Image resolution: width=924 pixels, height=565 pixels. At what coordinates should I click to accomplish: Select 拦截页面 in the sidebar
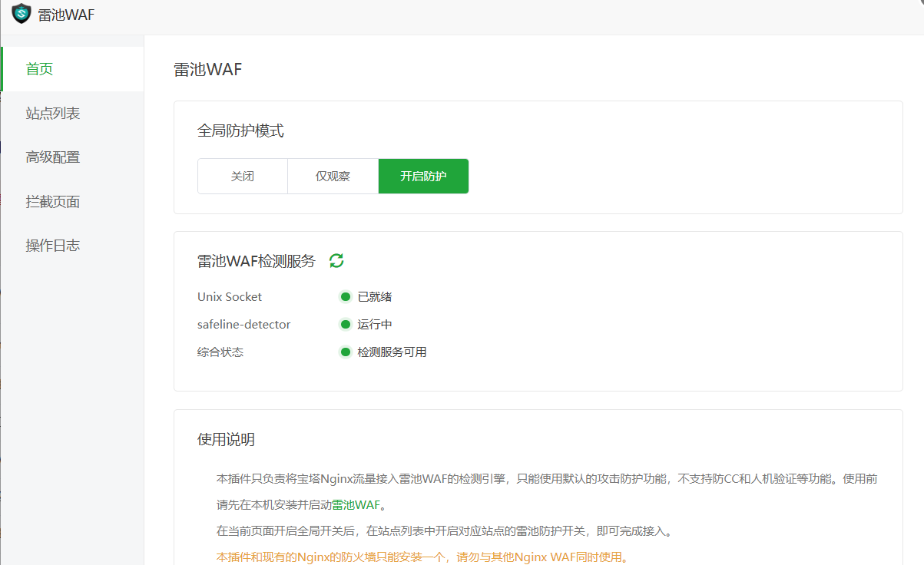coord(72,202)
